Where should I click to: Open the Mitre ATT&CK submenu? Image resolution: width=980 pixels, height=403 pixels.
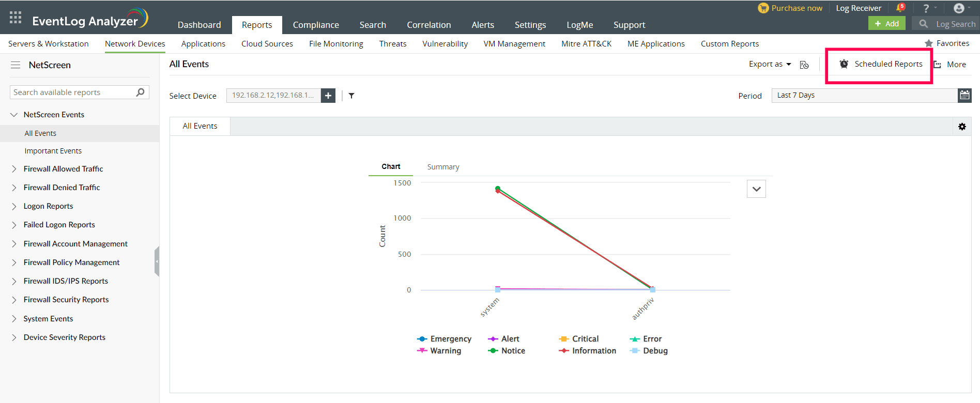point(587,44)
